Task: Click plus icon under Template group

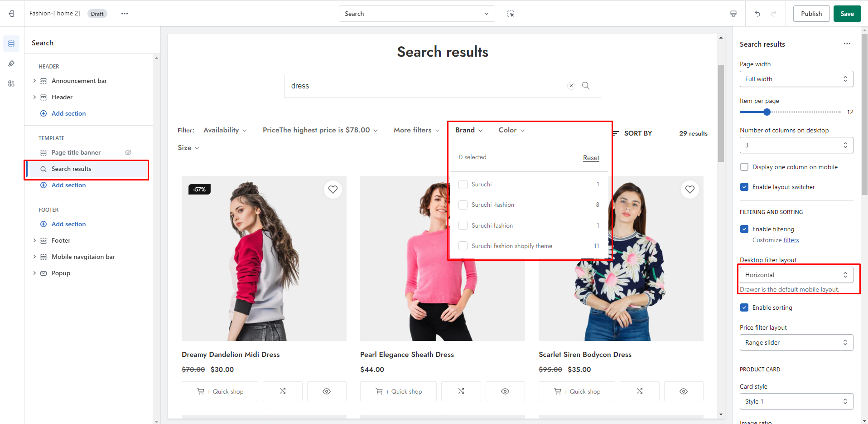Action: pyautogui.click(x=43, y=185)
